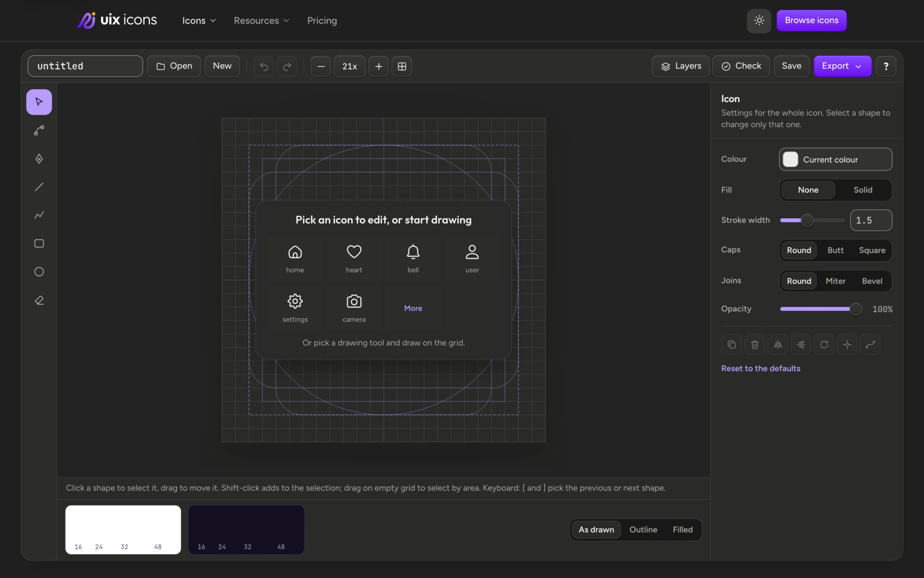Set fill to Solid

pos(863,190)
